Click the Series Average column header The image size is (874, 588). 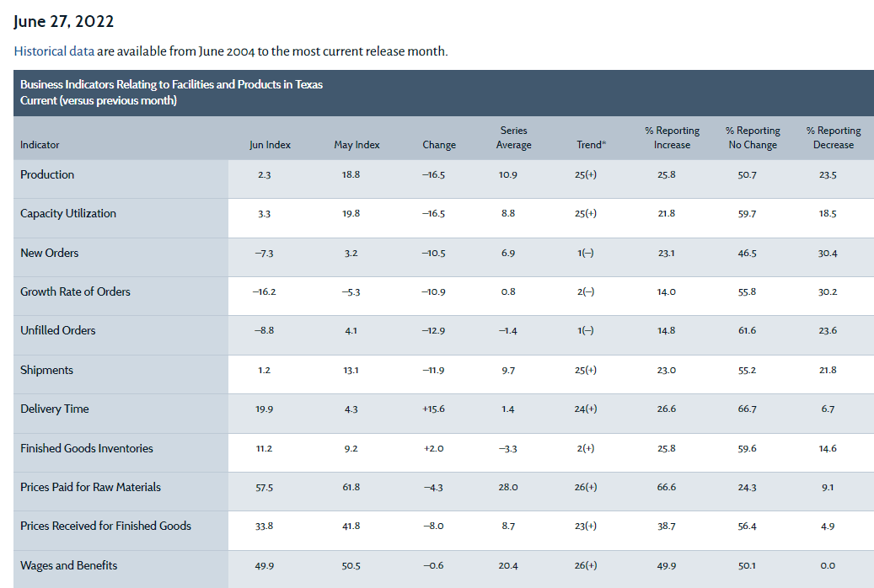(513, 138)
